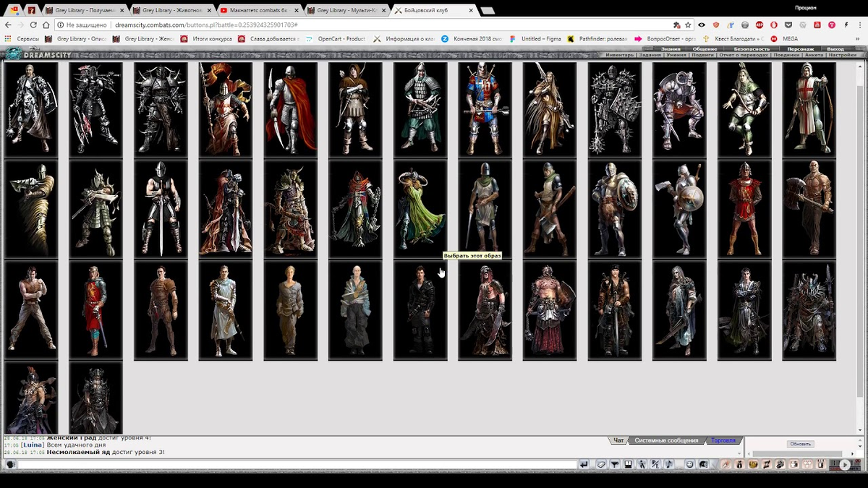Click the browser home icon
868x488 pixels.
[x=46, y=25]
